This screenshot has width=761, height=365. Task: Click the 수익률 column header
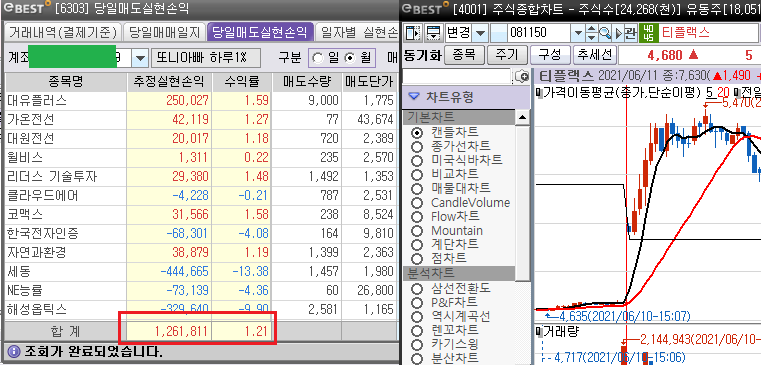click(x=242, y=82)
